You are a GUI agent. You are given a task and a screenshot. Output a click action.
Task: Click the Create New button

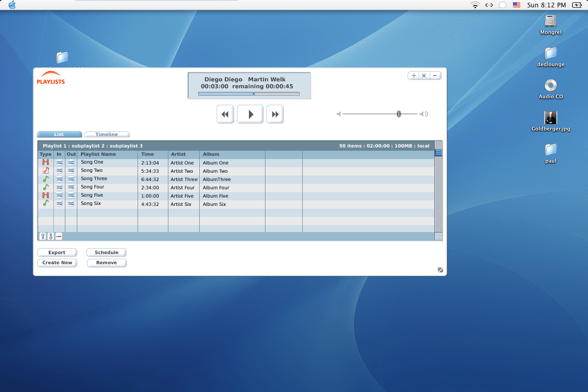point(57,263)
